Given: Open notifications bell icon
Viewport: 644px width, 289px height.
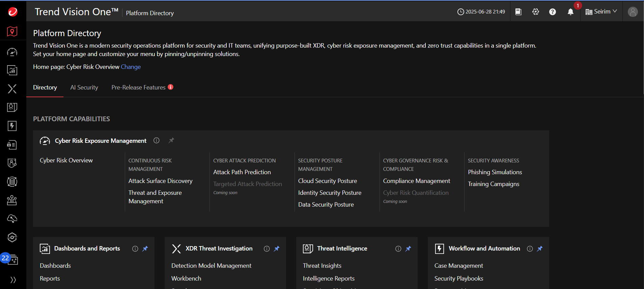Looking at the screenshot, I should (x=570, y=12).
